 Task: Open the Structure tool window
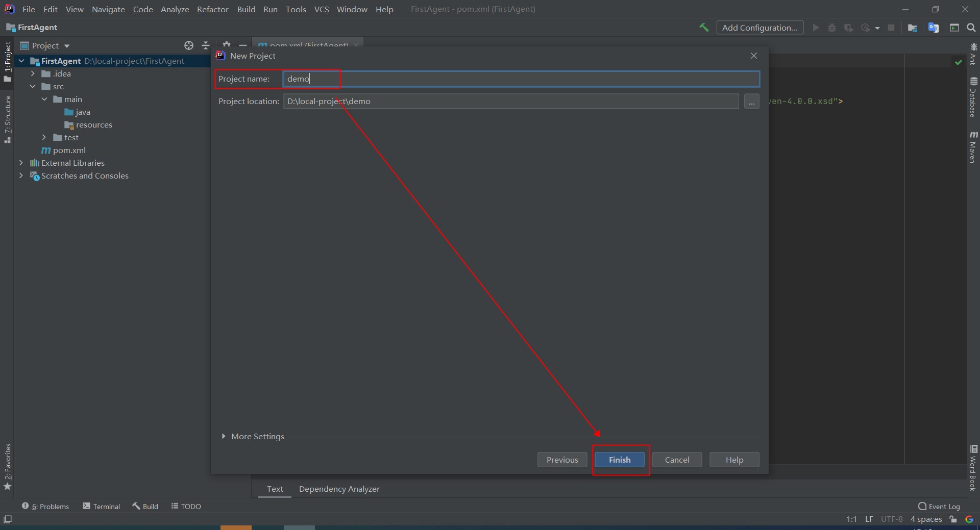click(7, 119)
